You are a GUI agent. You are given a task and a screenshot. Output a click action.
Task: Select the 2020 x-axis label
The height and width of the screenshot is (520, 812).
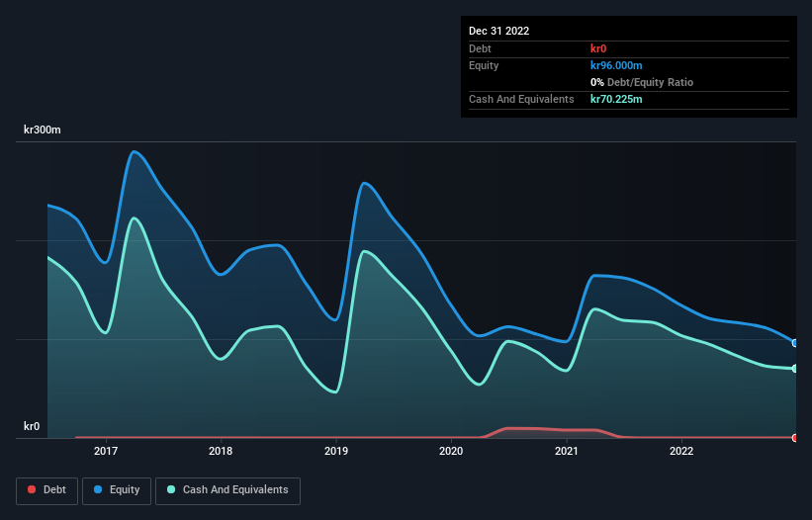[451, 451]
